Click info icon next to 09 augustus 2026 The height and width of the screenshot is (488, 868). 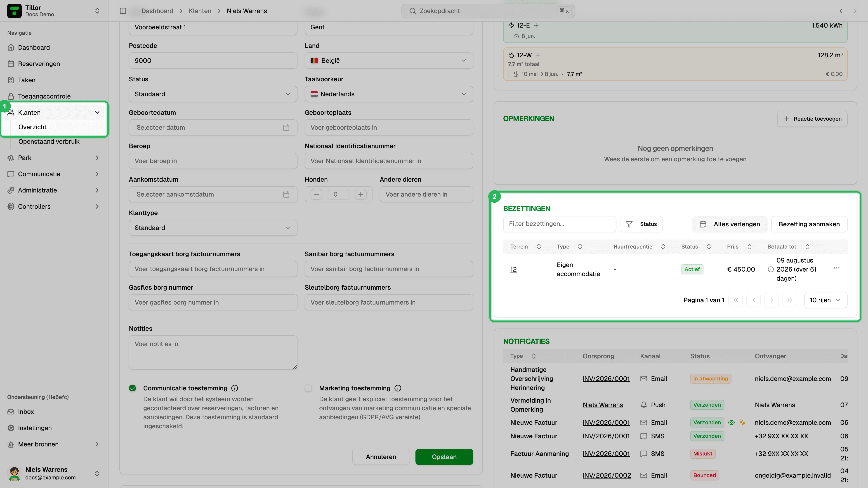(x=771, y=269)
